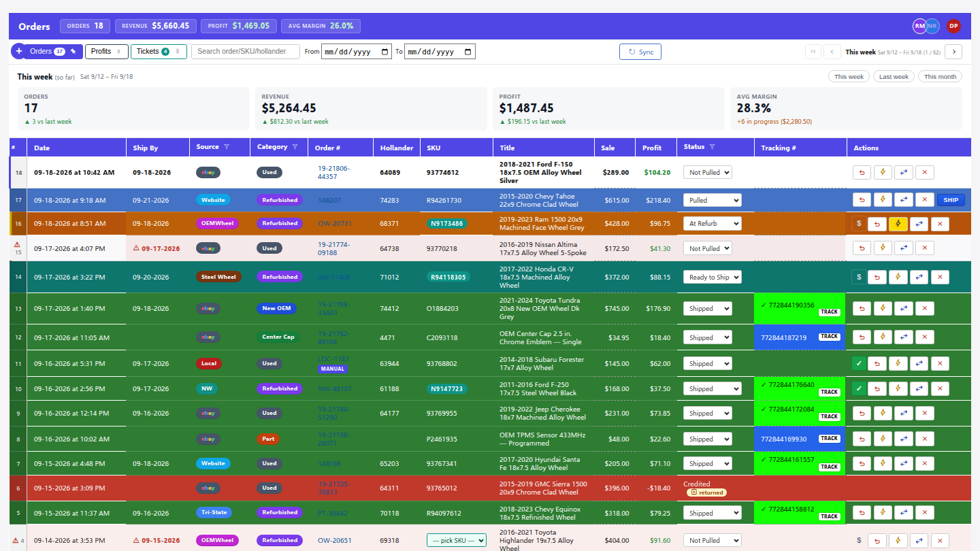Image resolution: width=980 pixels, height=551 pixels.
Task: Select the Last week range pill
Action: pos(894,77)
